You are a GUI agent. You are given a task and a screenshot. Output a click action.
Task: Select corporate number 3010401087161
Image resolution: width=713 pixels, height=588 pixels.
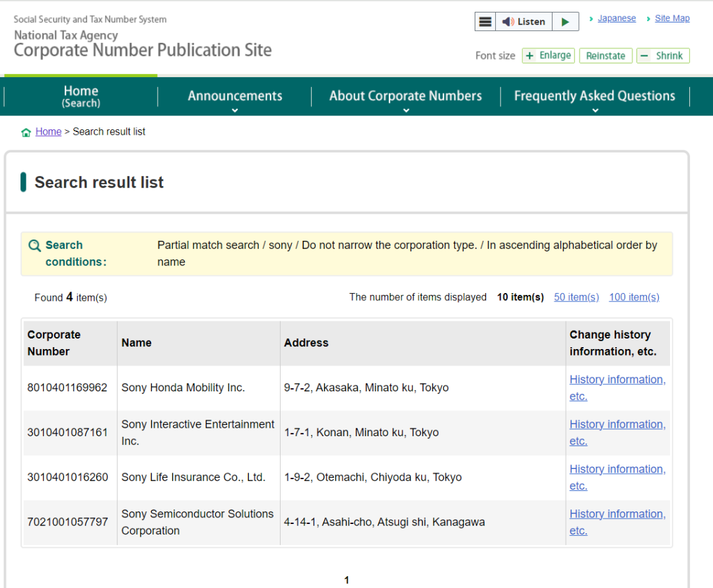pyautogui.click(x=67, y=433)
